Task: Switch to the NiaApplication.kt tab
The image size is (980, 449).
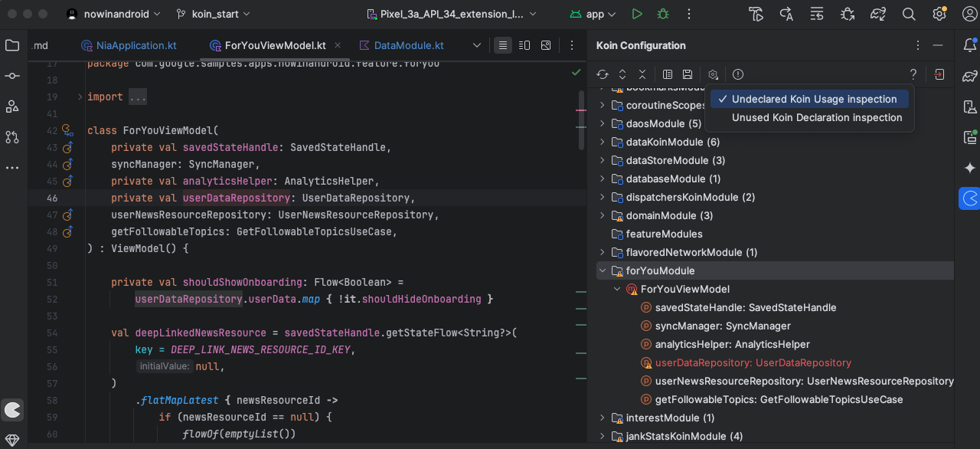Action: point(136,45)
